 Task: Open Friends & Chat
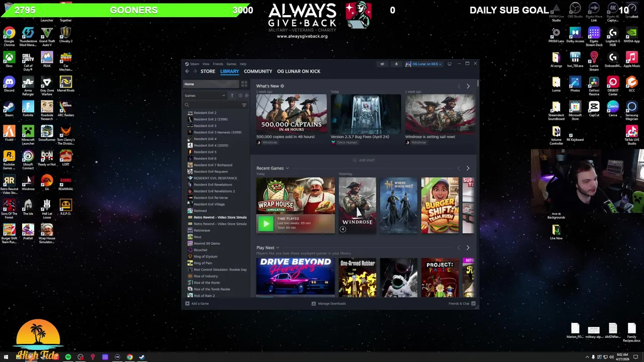point(462,304)
